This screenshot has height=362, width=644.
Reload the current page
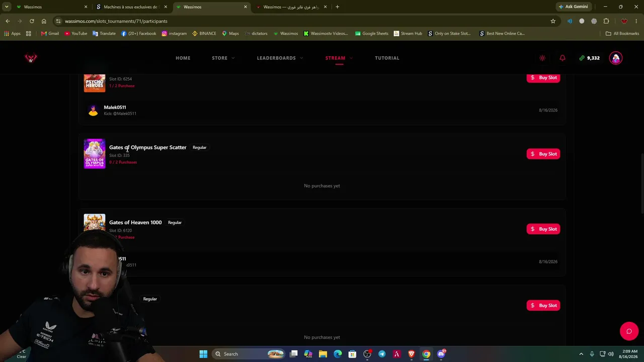click(32, 21)
